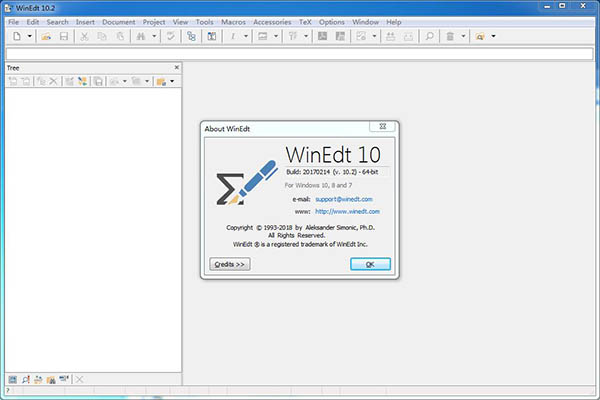Click the Insert Figure picture icon
The image size is (600, 400).
(x=262, y=36)
